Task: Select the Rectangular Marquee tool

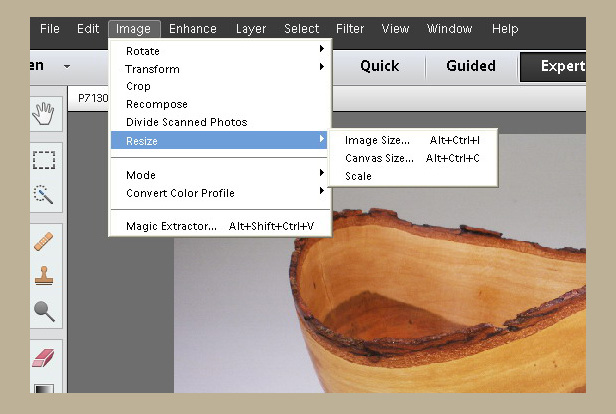Action: [x=43, y=160]
